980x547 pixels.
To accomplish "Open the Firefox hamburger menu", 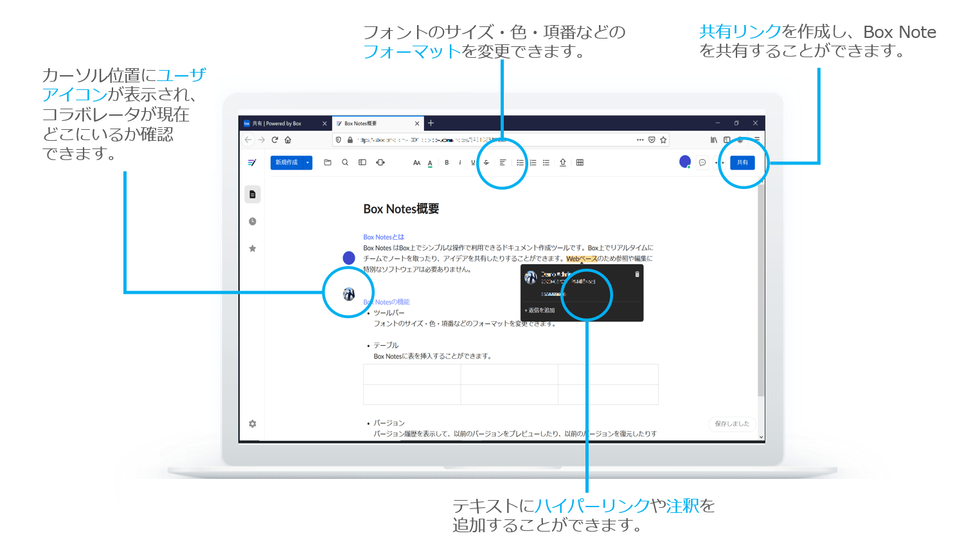I will pyautogui.click(x=757, y=139).
